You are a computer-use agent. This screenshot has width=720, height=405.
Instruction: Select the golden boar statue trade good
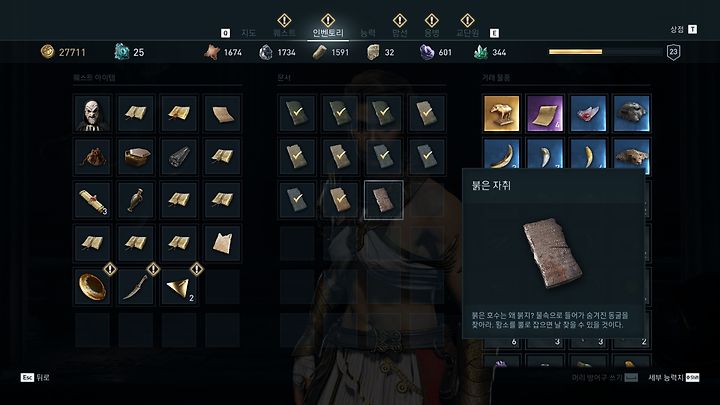(501, 113)
